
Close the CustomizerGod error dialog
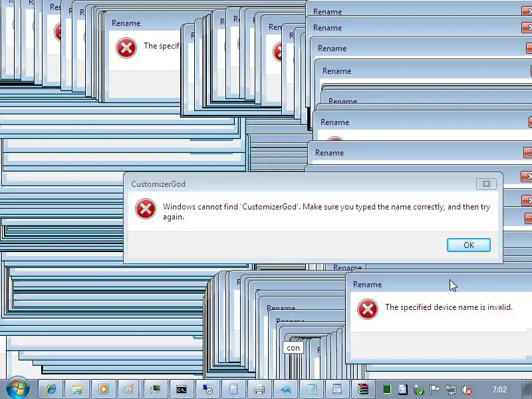click(x=486, y=184)
